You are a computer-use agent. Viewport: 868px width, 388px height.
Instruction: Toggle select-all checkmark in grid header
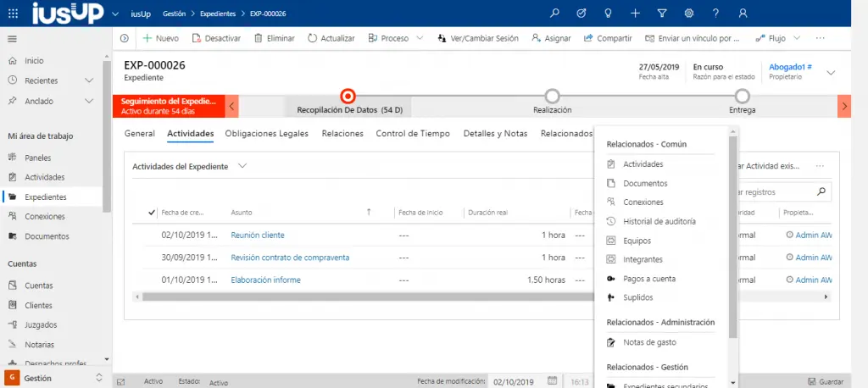[x=152, y=212]
